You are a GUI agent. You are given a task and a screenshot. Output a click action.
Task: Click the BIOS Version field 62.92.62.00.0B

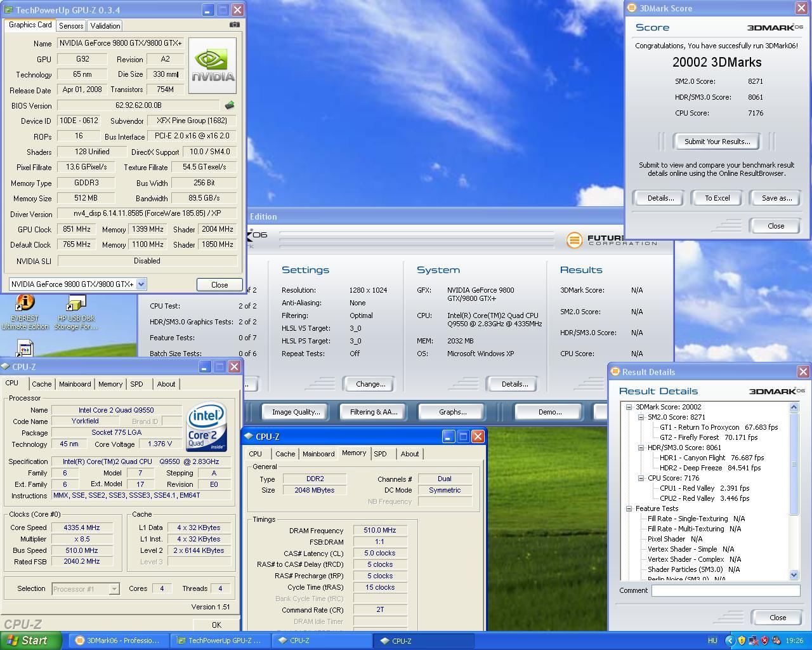tap(139, 105)
